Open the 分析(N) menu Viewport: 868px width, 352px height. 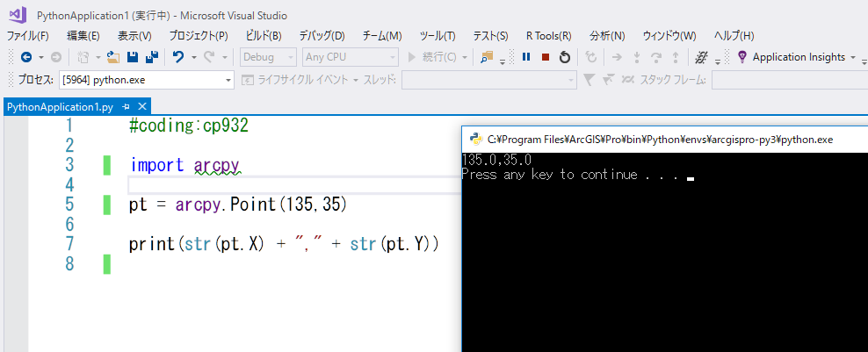[x=607, y=36]
